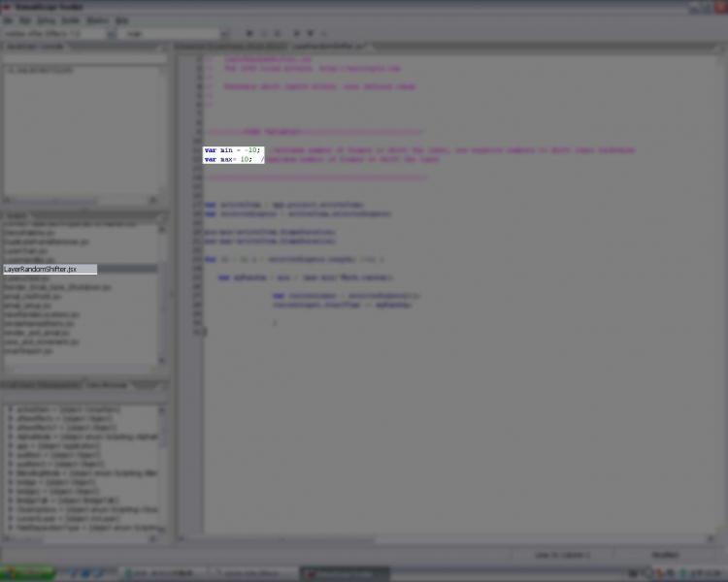Click the Step Over debug icon

(297, 33)
